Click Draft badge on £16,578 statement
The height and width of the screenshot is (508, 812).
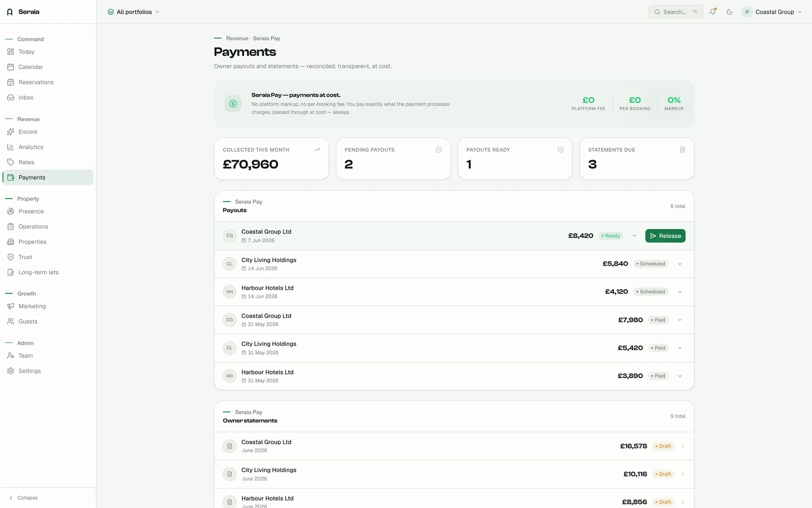[663, 446]
